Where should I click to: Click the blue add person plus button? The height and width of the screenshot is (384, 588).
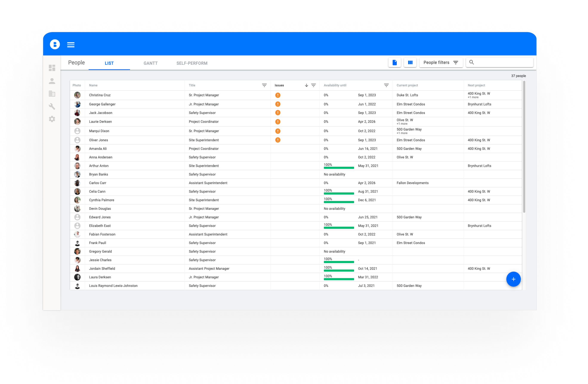pyautogui.click(x=513, y=279)
